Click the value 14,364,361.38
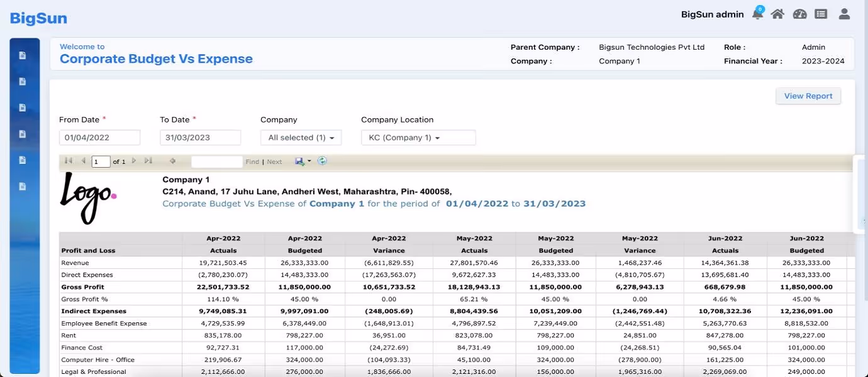This screenshot has height=377, width=868. 725,263
